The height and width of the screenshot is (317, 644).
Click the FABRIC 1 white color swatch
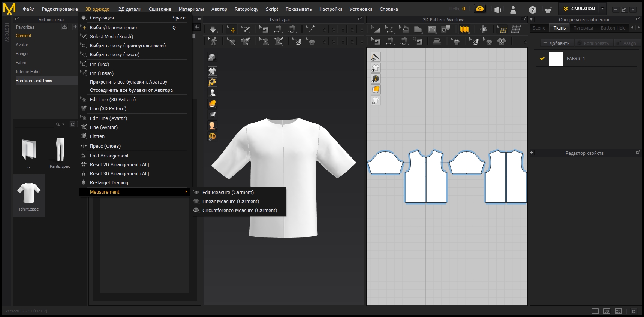click(x=556, y=59)
